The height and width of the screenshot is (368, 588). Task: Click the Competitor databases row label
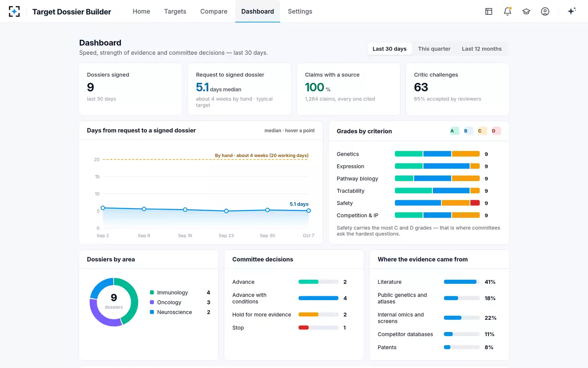(x=405, y=334)
